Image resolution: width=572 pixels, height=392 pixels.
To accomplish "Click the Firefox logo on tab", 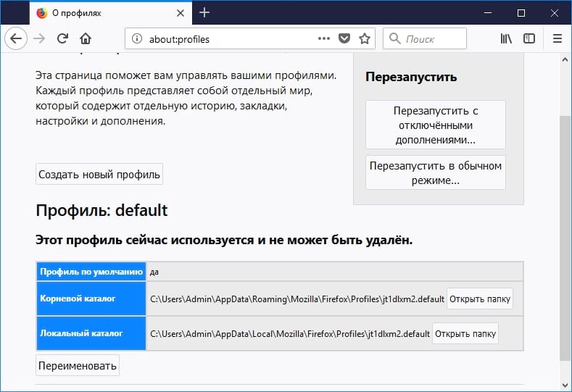I will tap(42, 13).
